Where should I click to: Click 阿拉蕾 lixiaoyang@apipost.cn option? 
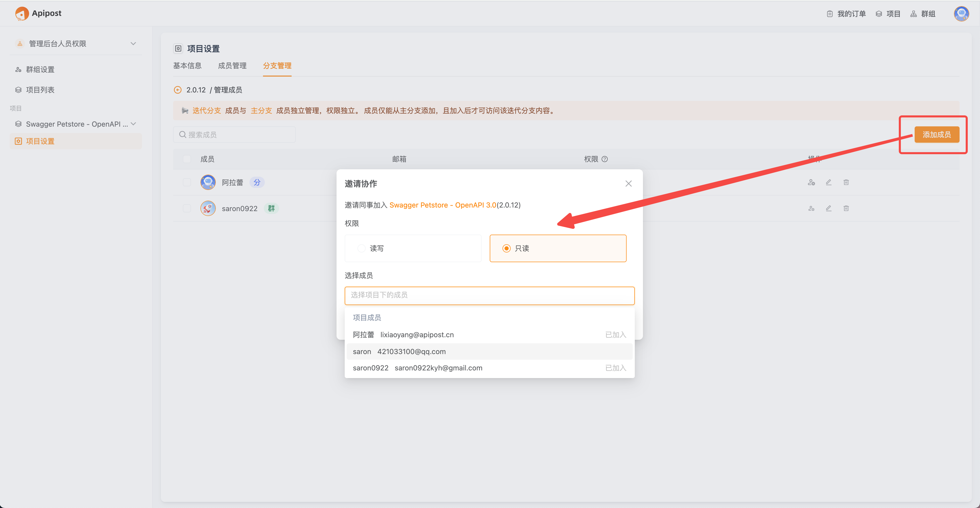click(489, 335)
